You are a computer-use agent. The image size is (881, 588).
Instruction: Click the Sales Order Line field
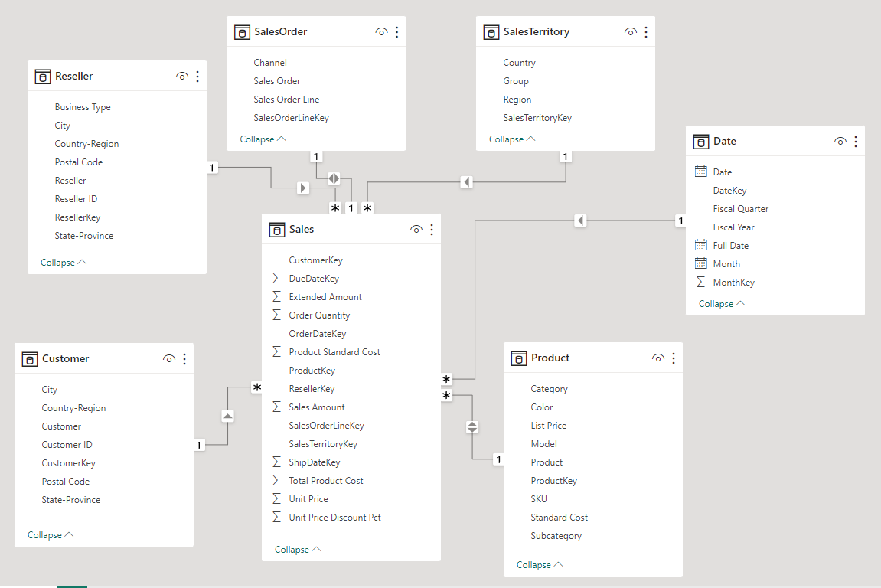pyautogui.click(x=286, y=100)
